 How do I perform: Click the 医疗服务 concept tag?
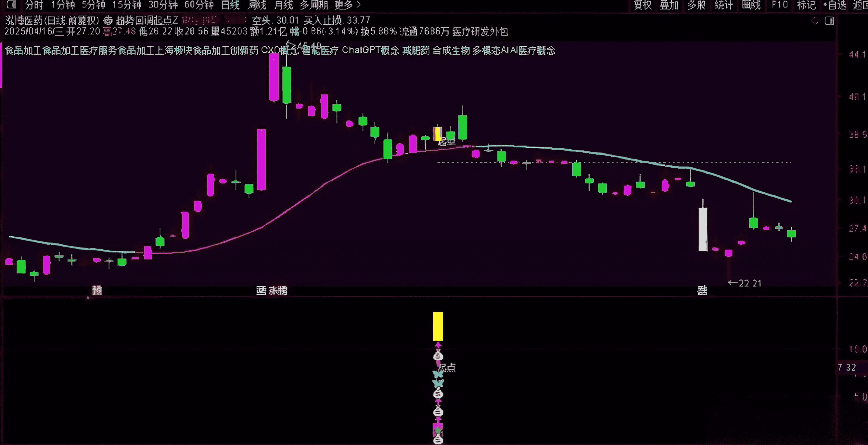pyautogui.click(x=98, y=50)
